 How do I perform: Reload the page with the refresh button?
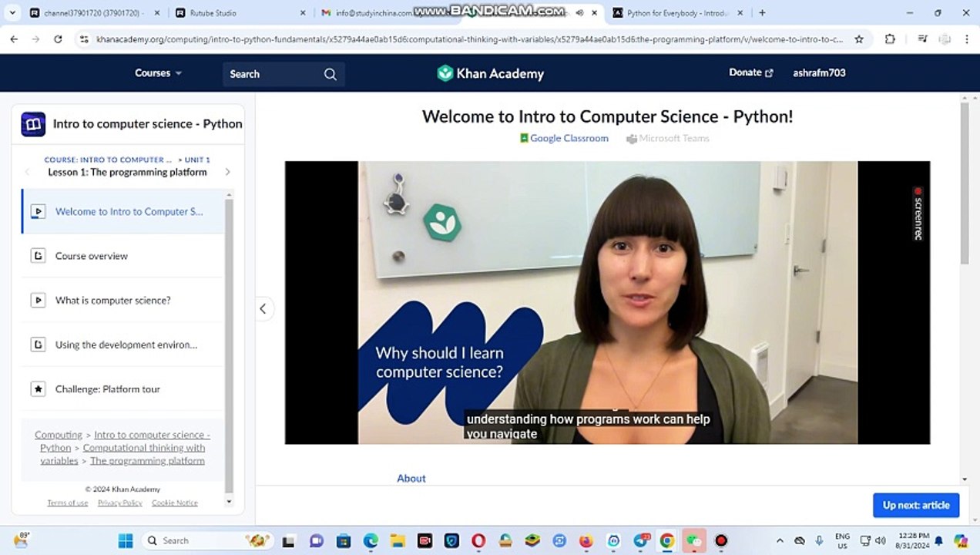(58, 39)
